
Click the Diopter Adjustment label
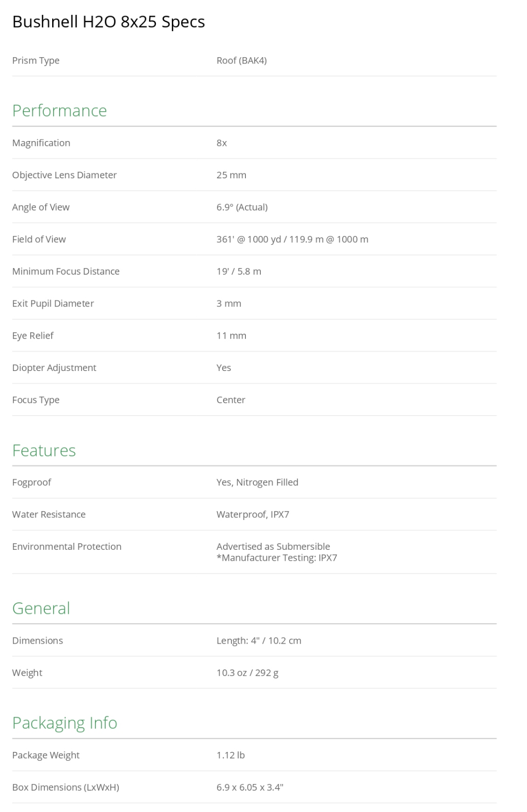coord(54,368)
